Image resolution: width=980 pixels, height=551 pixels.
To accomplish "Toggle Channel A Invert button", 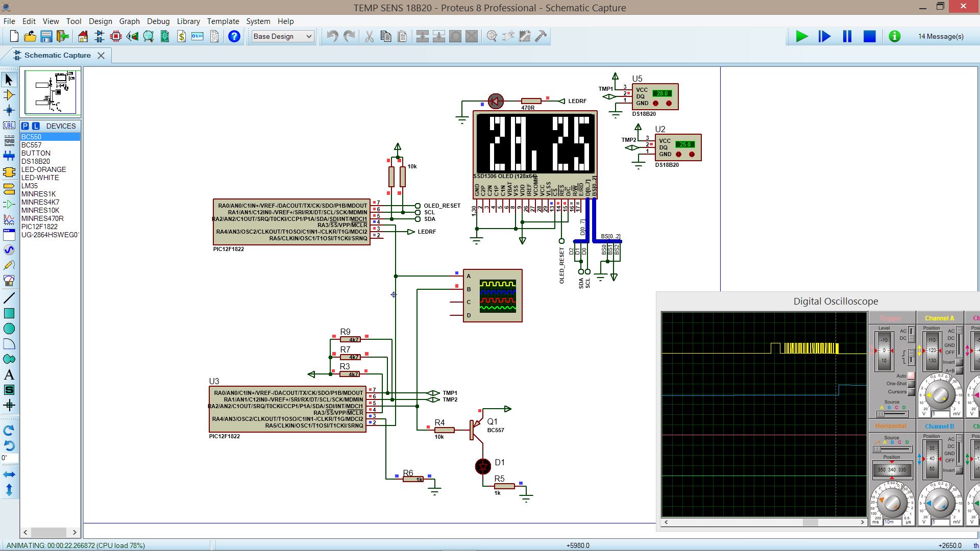I will 960,362.
